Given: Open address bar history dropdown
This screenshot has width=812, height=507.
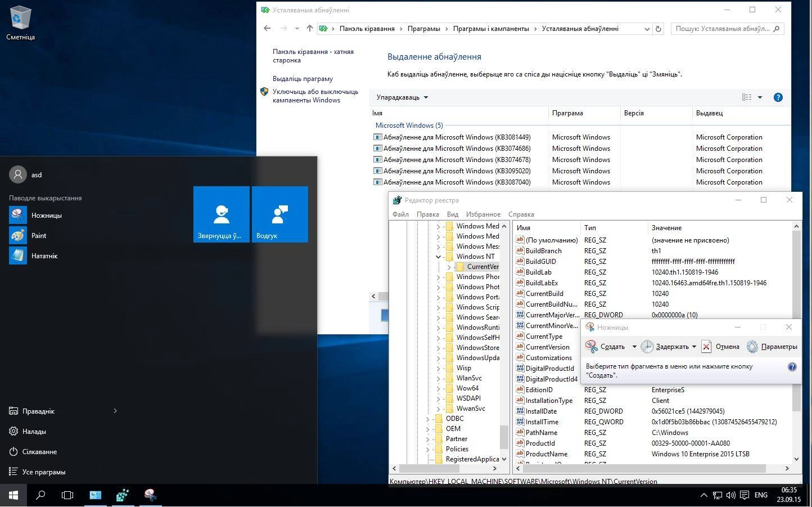Looking at the screenshot, I should coord(647,29).
